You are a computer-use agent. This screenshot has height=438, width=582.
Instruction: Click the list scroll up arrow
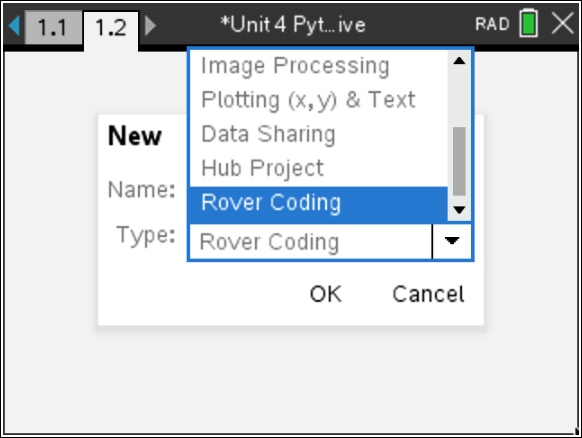[x=460, y=61]
